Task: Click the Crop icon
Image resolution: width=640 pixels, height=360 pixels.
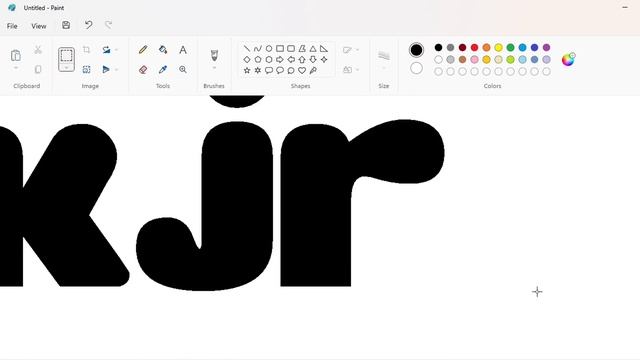Action: (x=87, y=50)
